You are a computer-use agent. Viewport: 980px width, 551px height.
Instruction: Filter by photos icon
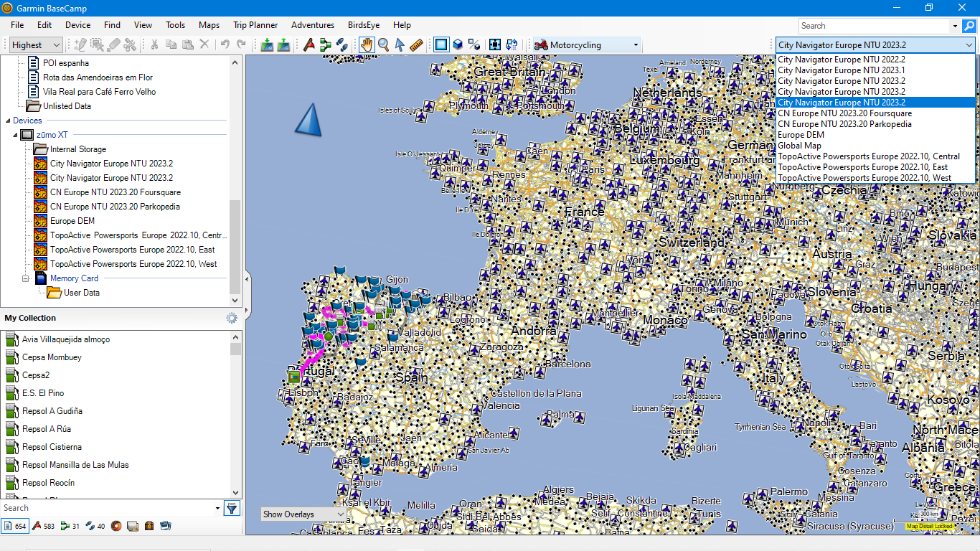click(x=166, y=526)
